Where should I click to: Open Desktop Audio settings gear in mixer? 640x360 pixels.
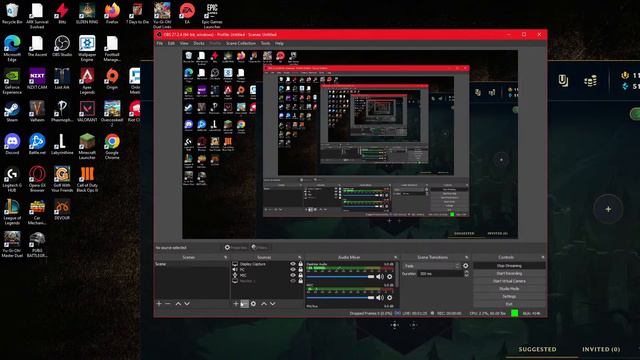(x=389, y=277)
